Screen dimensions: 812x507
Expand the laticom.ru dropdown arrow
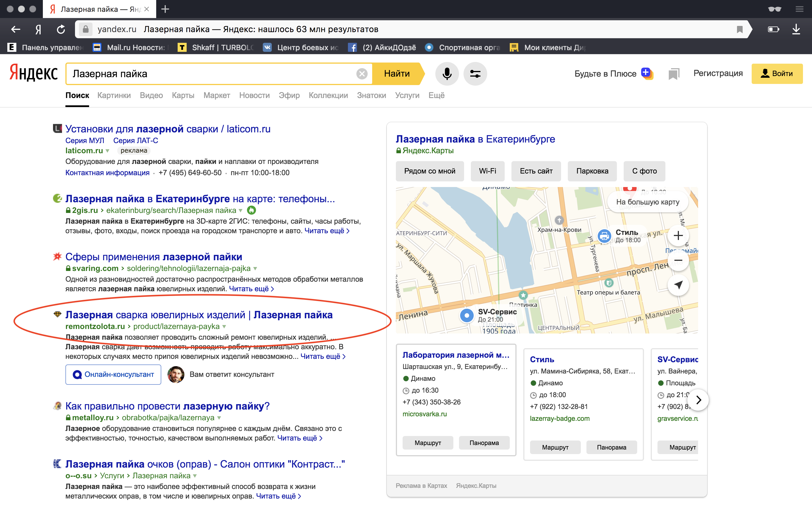[107, 151]
